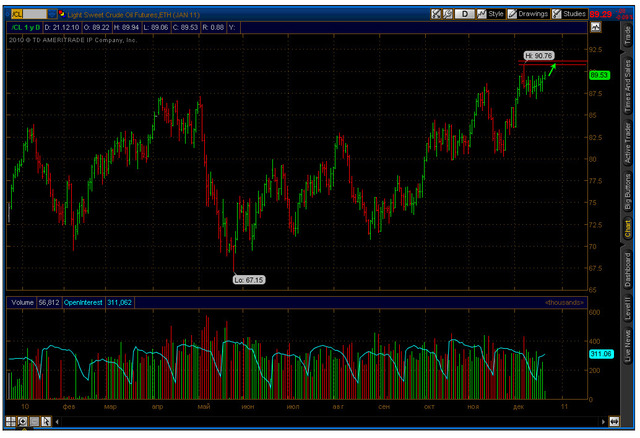This screenshot has height=438, width=640.
Task: Click the green 89.53 price marker
Action: [599, 75]
